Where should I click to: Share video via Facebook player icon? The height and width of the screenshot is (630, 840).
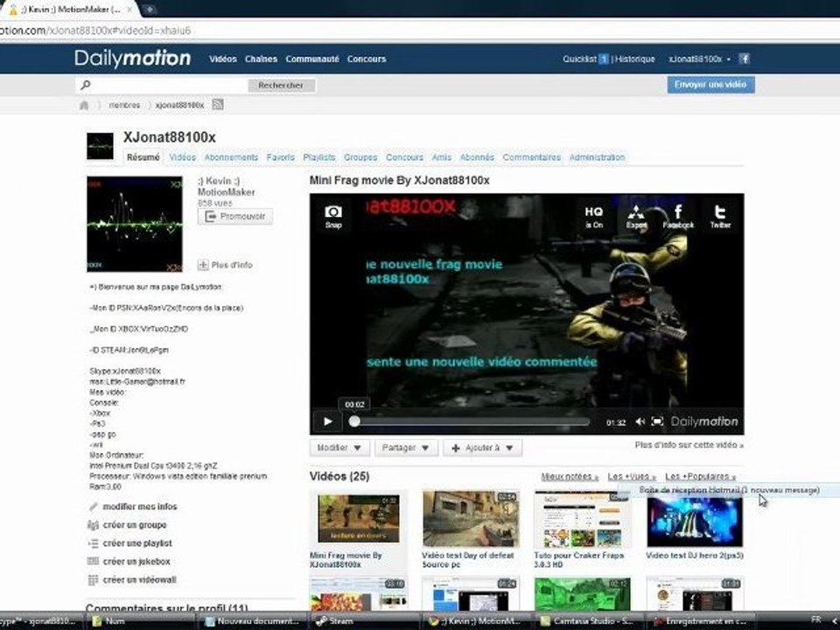pyautogui.click(x=678, y=217)
